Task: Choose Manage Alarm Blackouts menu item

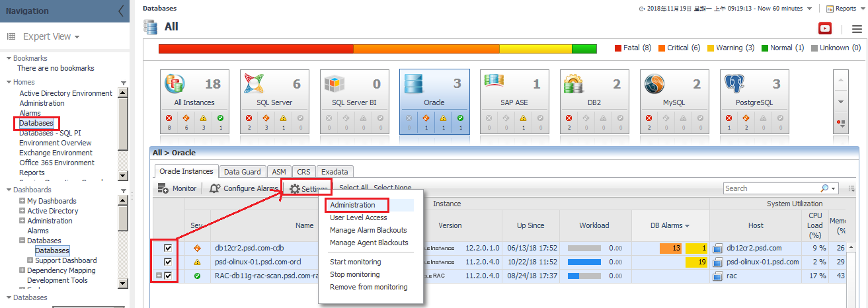Action: (x=368, y=230)
